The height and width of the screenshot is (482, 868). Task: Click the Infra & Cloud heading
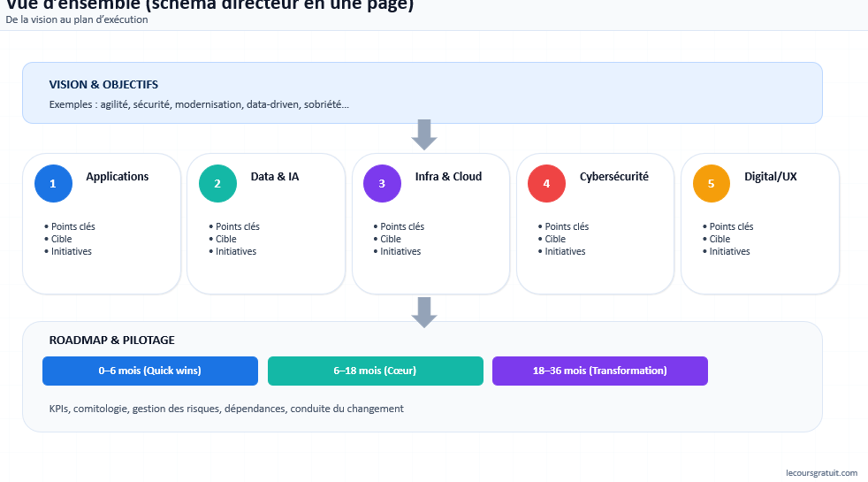coord(448,177)
